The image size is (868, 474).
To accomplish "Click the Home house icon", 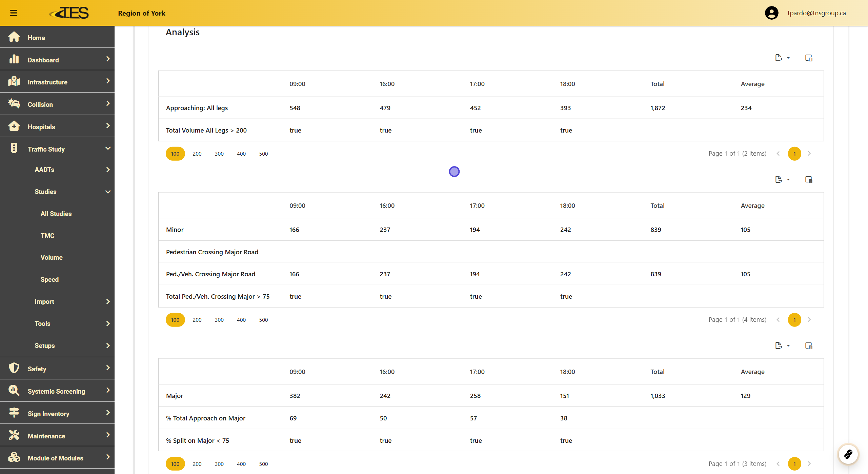I will pos(14,37).
